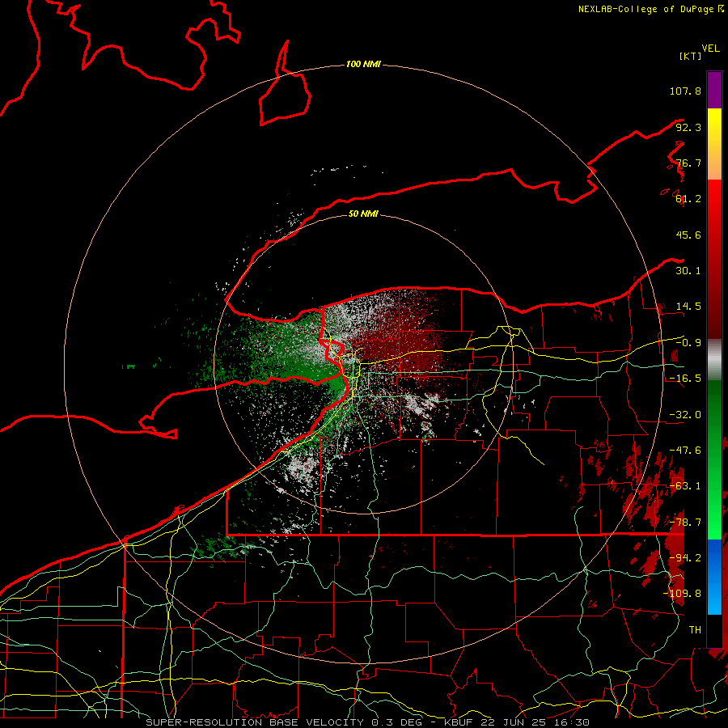Click the 22 JUN 25 date in the caption
728x728 pixels.
click(x=514, y=722)
